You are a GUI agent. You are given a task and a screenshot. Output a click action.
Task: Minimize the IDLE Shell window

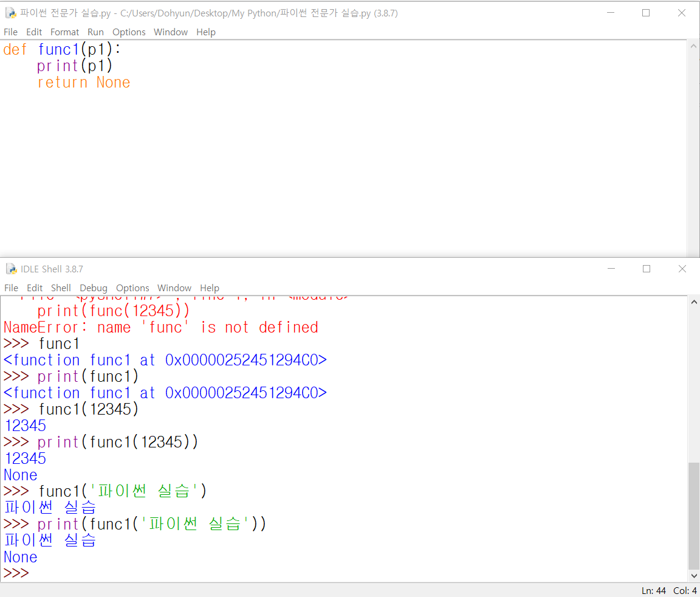[611, 269]
